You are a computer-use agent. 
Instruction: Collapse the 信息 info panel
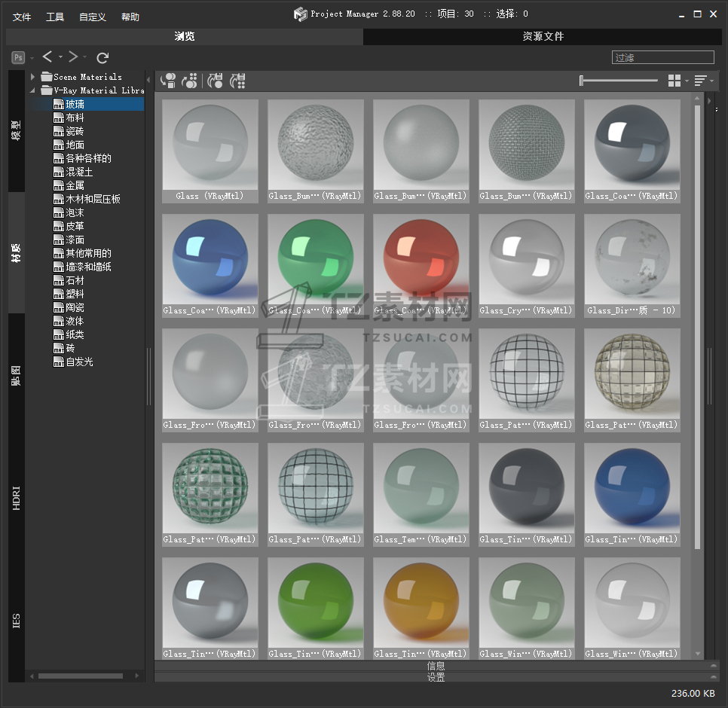coord(713,666)
